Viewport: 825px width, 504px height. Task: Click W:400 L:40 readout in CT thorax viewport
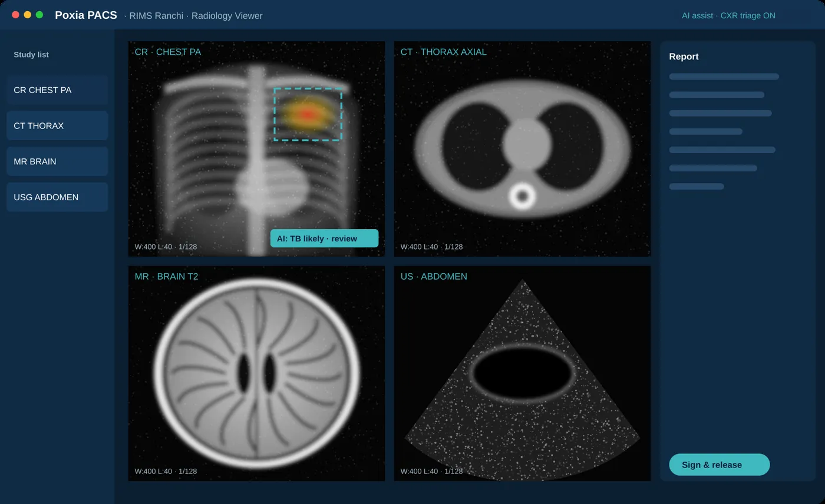pyautogui.click(x=431, y=247)
